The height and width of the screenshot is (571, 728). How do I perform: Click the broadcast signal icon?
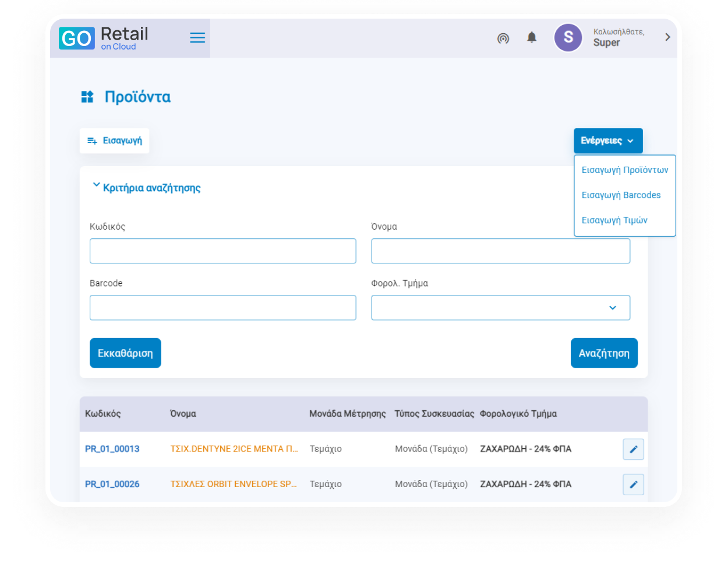click(x=503, y=38)
